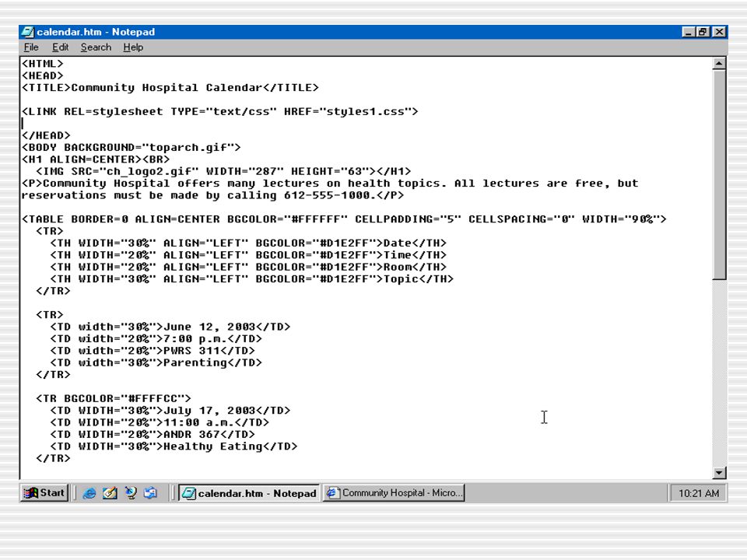The image size is (747, 560).
Task: Click on "toparch.gif" in the BODY tag
Action: [188, 148]
